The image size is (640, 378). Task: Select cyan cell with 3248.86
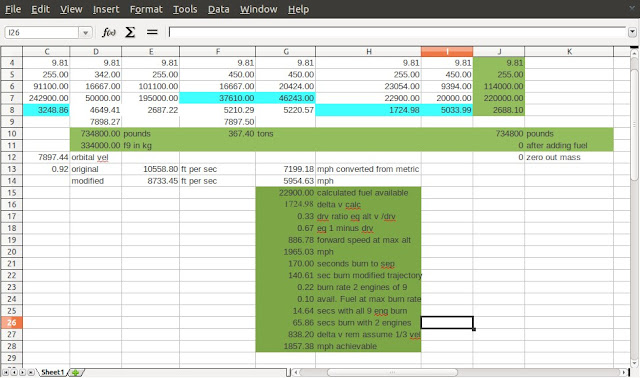pos(46,110)
